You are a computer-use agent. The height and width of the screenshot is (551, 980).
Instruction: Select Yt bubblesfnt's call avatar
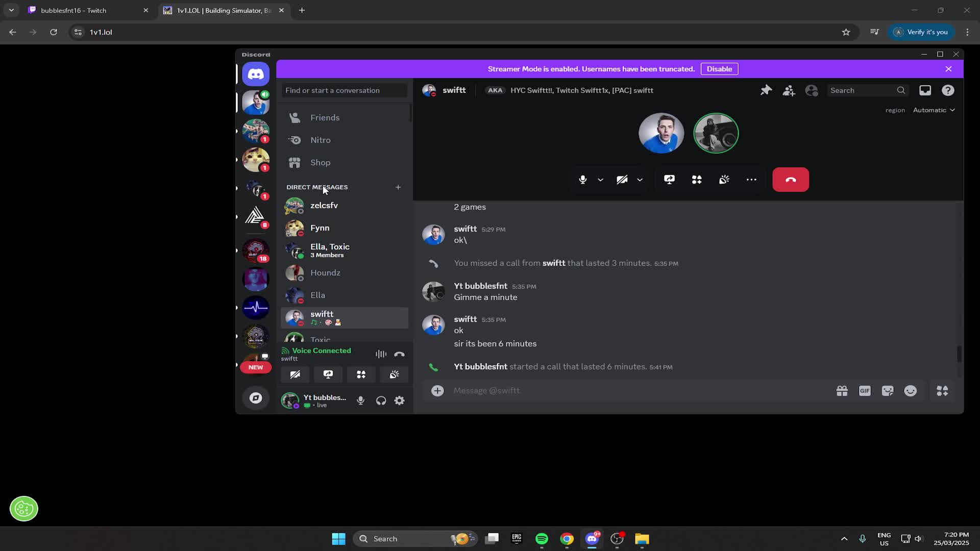(x=716, y=133)
